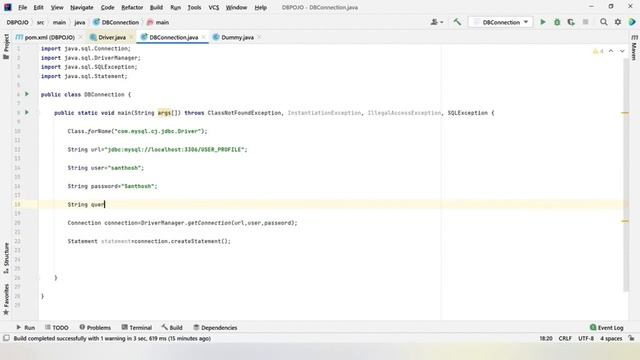Image resolution: width=640 pixels, height=360 pixels.
Task: Close the Driver.java tab
Action: [x=131, y=37]
